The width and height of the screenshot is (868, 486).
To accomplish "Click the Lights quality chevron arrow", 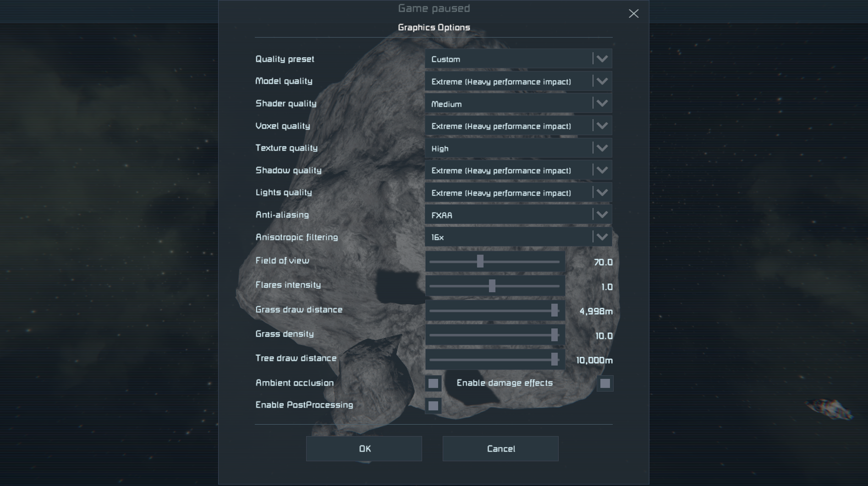I will 602,192.
